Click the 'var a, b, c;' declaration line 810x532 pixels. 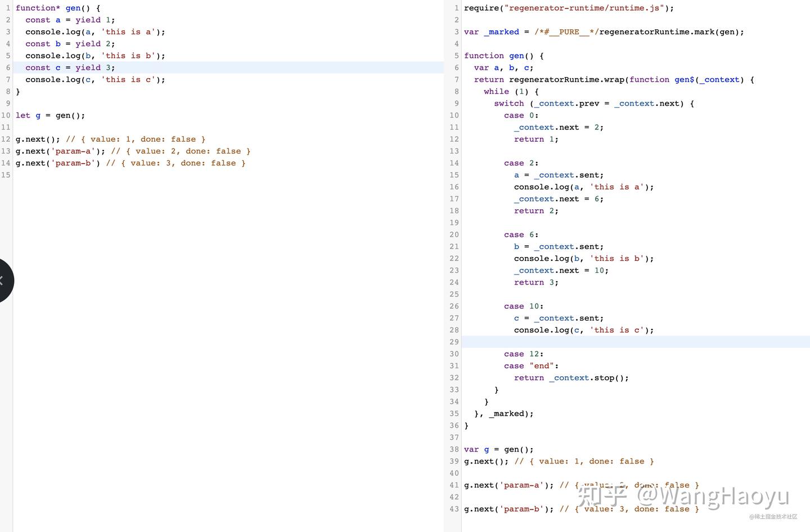503,67
